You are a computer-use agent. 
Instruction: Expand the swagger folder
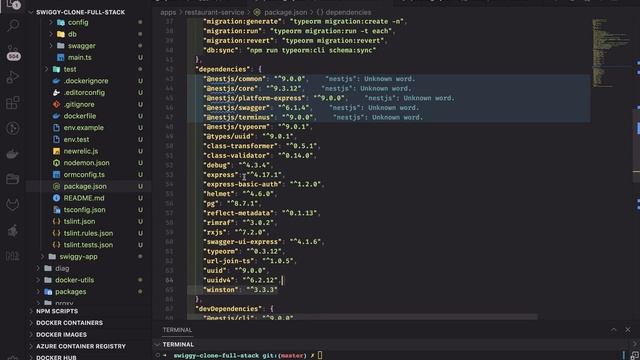click(51, 46)
